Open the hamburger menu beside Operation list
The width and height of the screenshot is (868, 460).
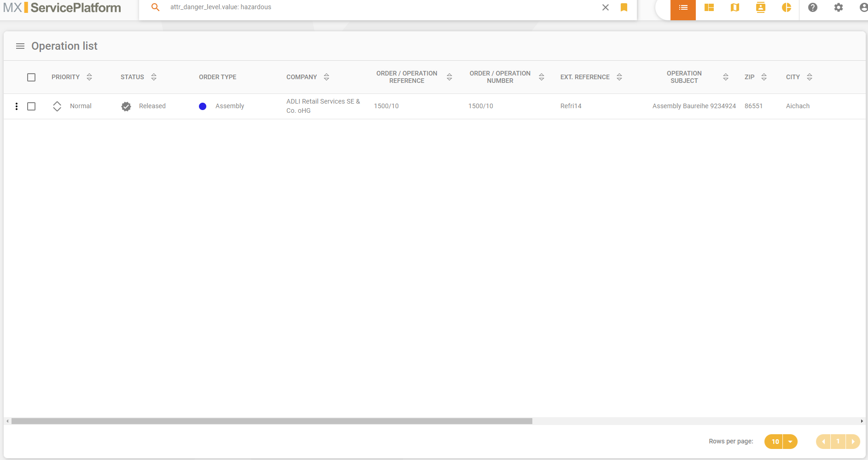tap(20, 46)
